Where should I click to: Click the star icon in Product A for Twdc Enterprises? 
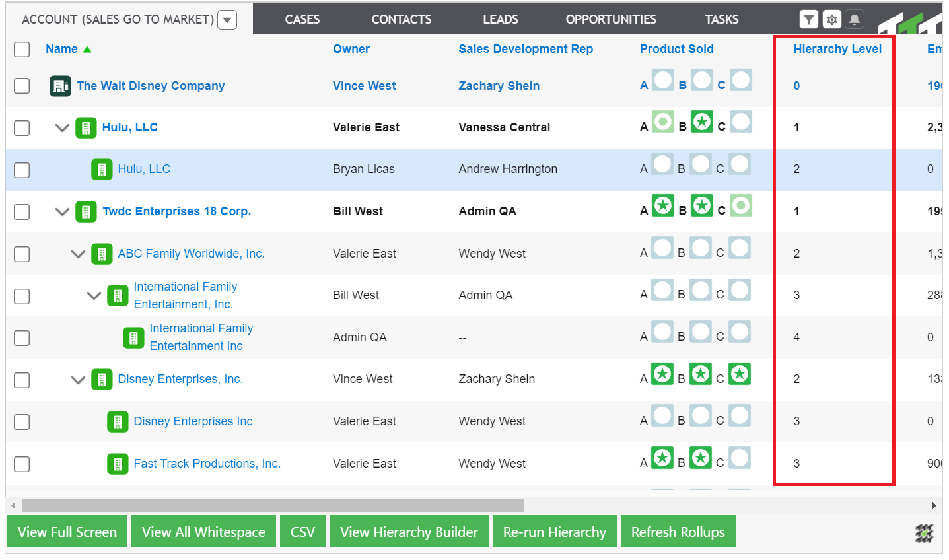click(x=662, y=205)
